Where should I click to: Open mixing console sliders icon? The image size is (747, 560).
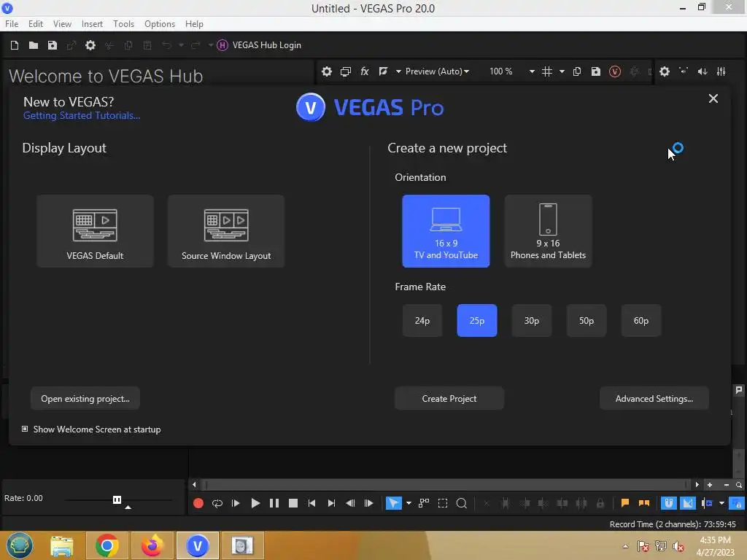click(721, 71)
